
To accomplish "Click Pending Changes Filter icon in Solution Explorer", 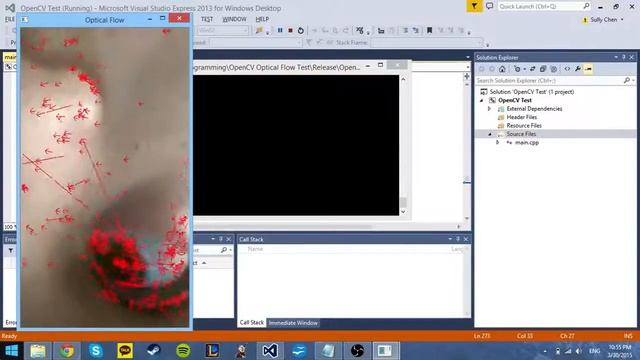I will point(518,69).
